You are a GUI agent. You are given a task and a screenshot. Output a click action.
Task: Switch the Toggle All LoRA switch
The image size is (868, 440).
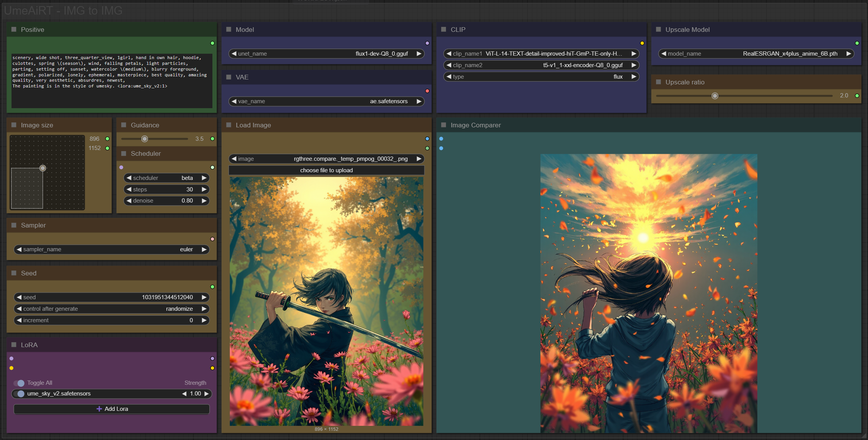(x=19, y=383)
